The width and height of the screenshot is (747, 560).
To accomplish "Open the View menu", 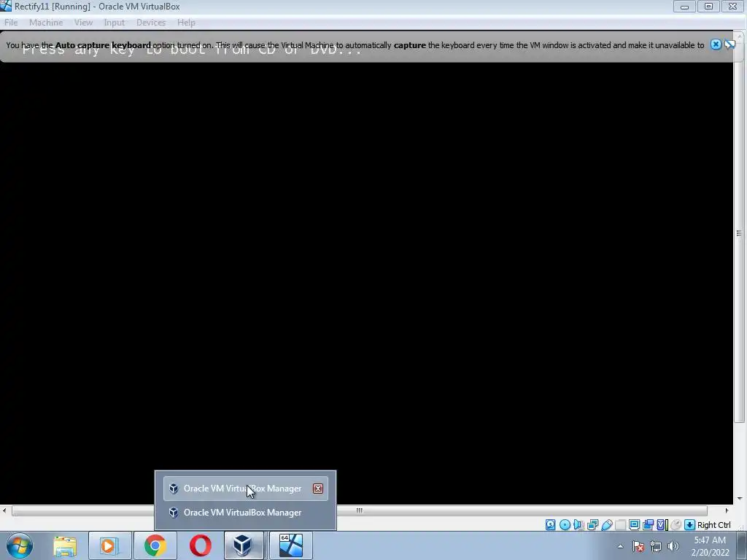I will 83,23.
